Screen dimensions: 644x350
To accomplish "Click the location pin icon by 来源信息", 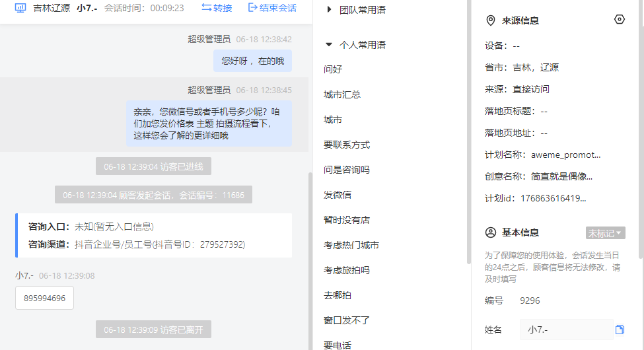I will (490, 20).
